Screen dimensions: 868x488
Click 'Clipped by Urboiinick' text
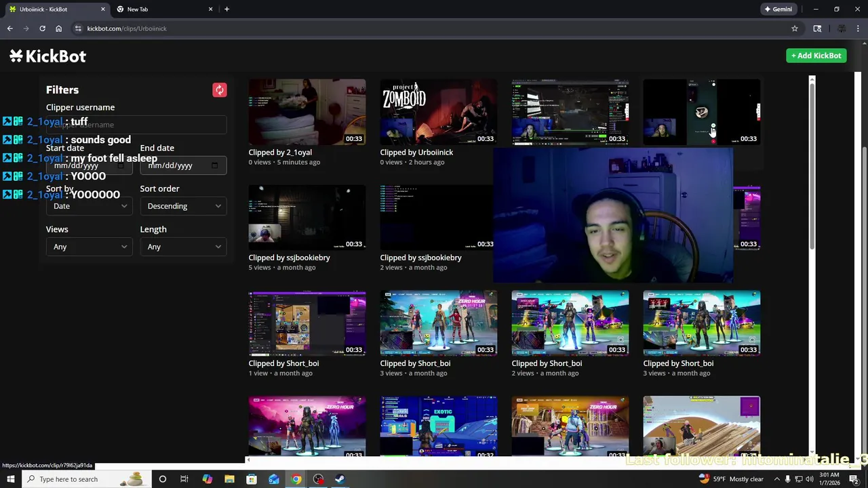coord(416,152)
